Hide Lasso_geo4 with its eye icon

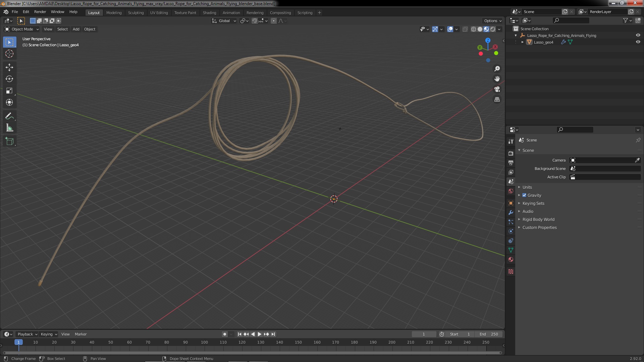pos(638,42)
